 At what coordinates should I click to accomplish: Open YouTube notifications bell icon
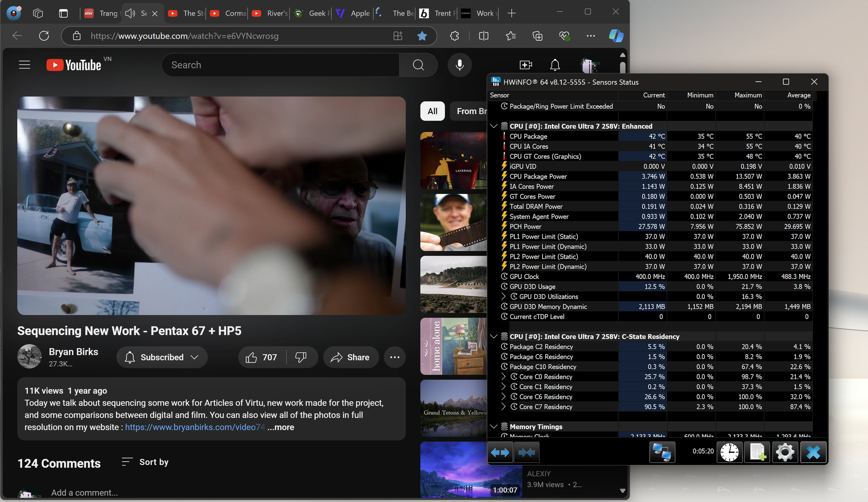[554, 65]
